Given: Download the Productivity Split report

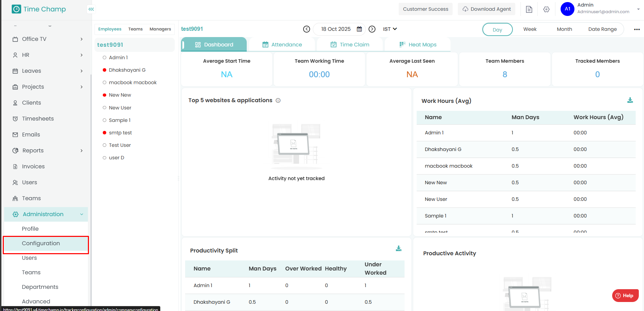Looking at the screenshot, I should (x=399, y=249).
